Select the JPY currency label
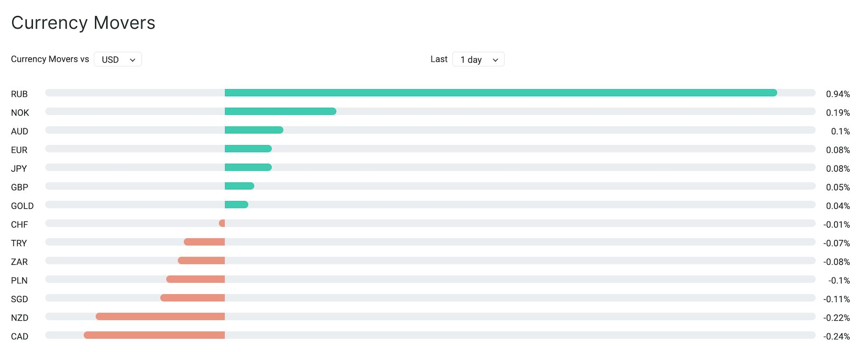The image size is (868, 352). pos(19,168)
